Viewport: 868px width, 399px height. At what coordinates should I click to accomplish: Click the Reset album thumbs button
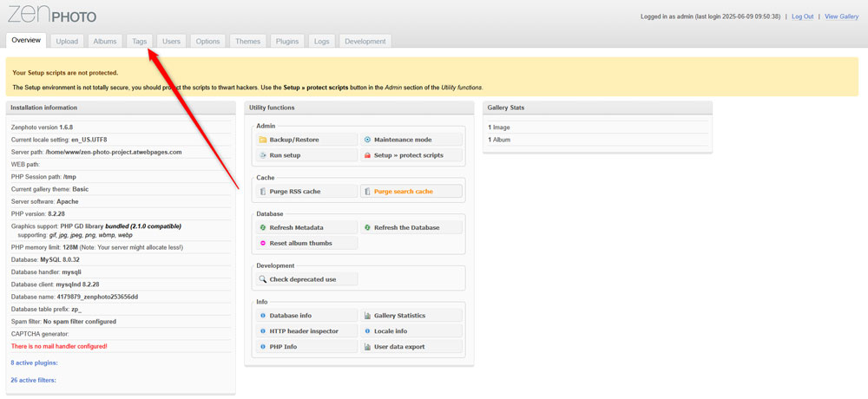coord(306,243)
